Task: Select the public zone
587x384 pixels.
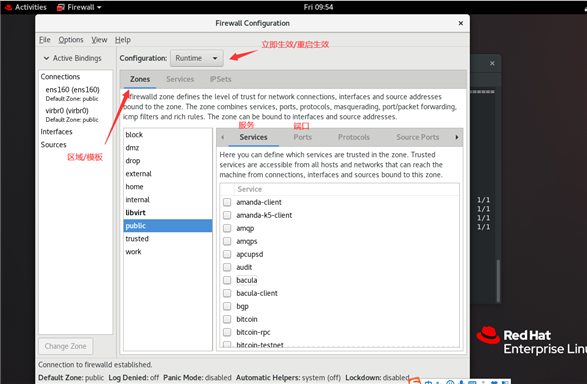Action: [x=168, y=226]
